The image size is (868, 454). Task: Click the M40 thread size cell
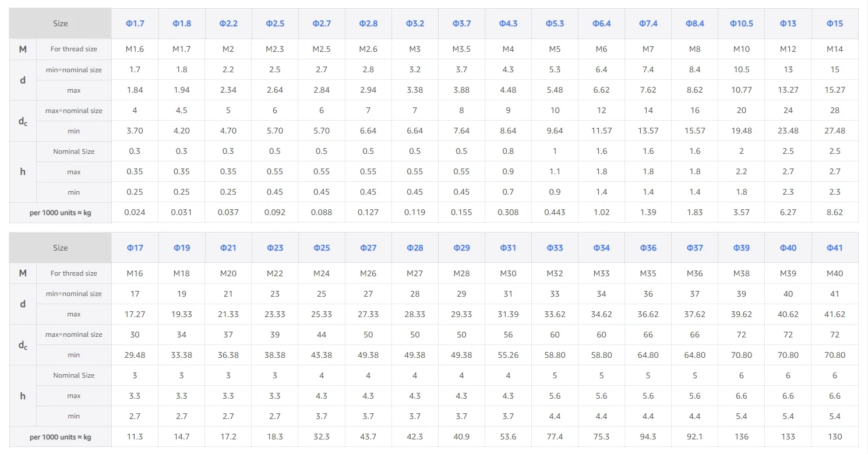pyautogui.click(x=835, y=273)
